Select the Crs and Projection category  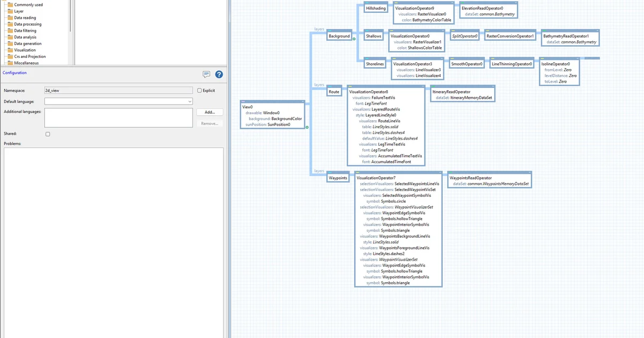[x=30, y=56]
